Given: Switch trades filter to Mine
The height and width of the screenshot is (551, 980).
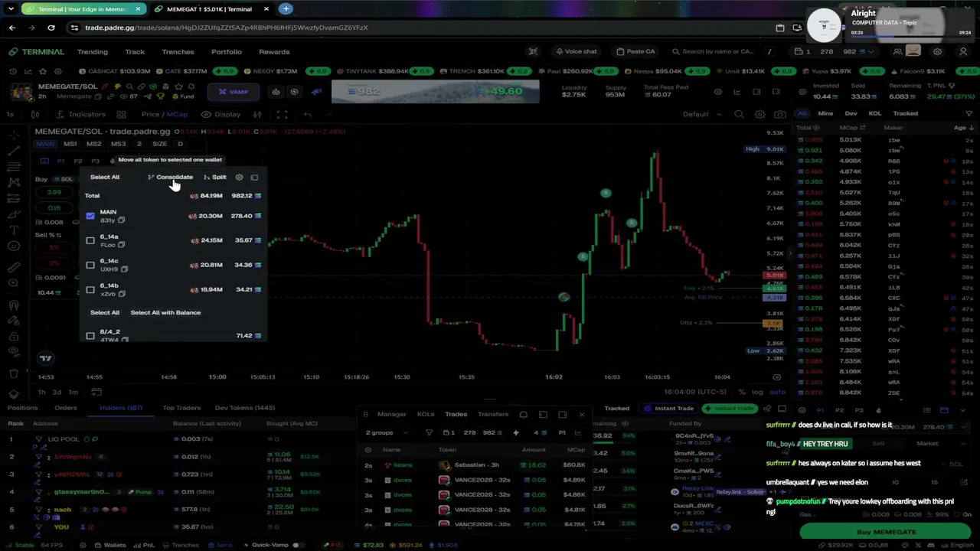Looking at the screenshot, I should (x=825, y=113).
